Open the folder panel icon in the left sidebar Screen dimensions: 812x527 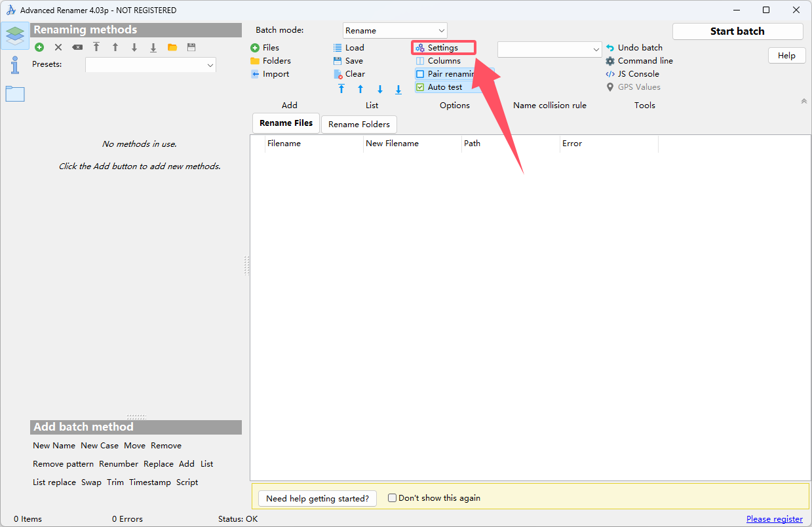click(15, 94)
